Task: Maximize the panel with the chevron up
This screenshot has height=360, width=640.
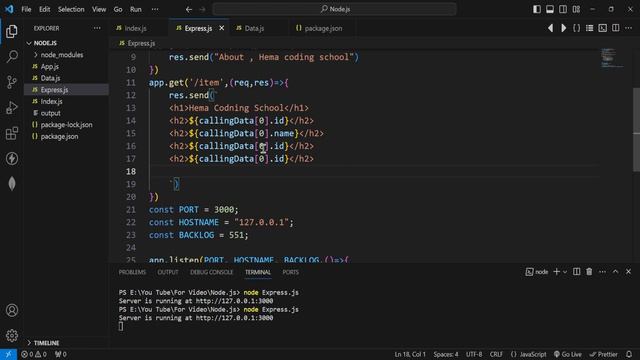Action: (616, 272)
